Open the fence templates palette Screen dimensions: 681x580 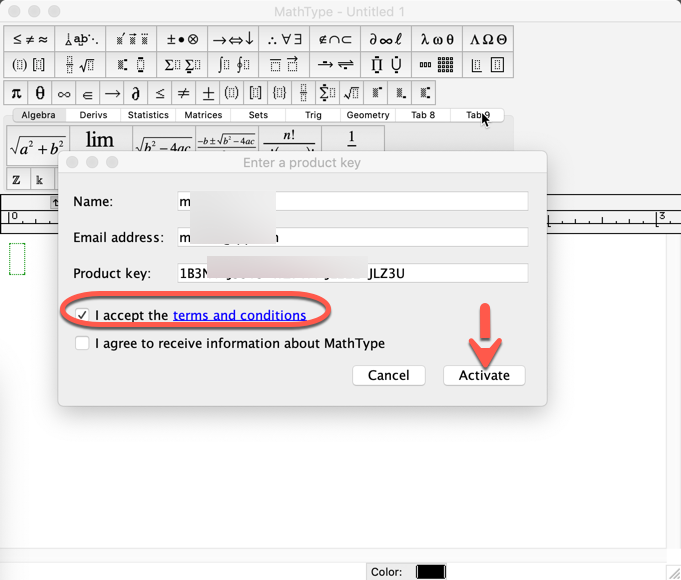point(30,65)
